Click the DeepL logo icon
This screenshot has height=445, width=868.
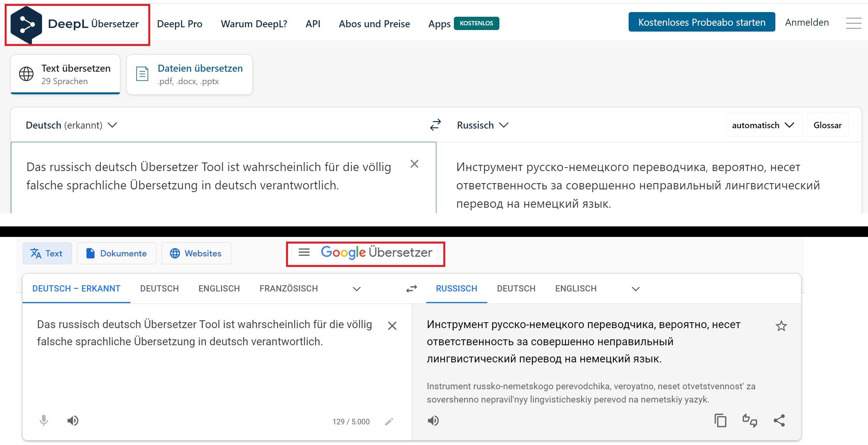click(26, 25)
